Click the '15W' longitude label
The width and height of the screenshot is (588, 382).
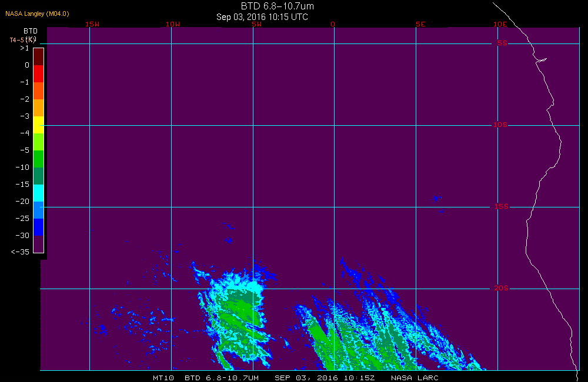click(92, 24)
